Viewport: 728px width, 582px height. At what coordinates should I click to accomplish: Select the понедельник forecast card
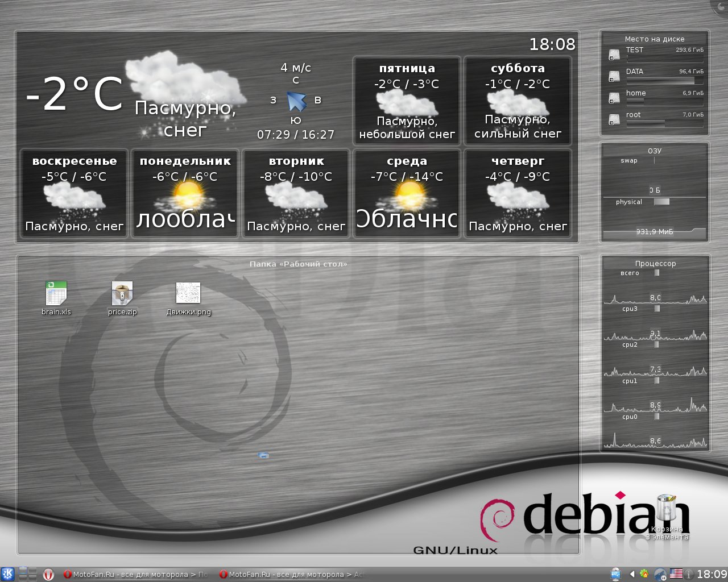[x=185, y=193]
